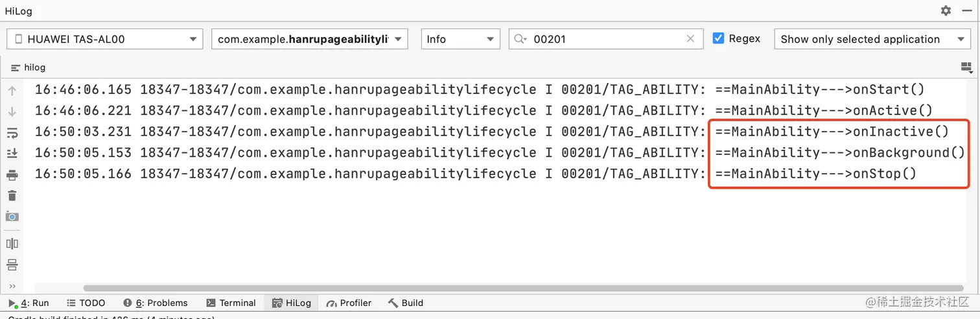Click the Gradle build finished status message
980x319 pixels.
pos(110,317)
